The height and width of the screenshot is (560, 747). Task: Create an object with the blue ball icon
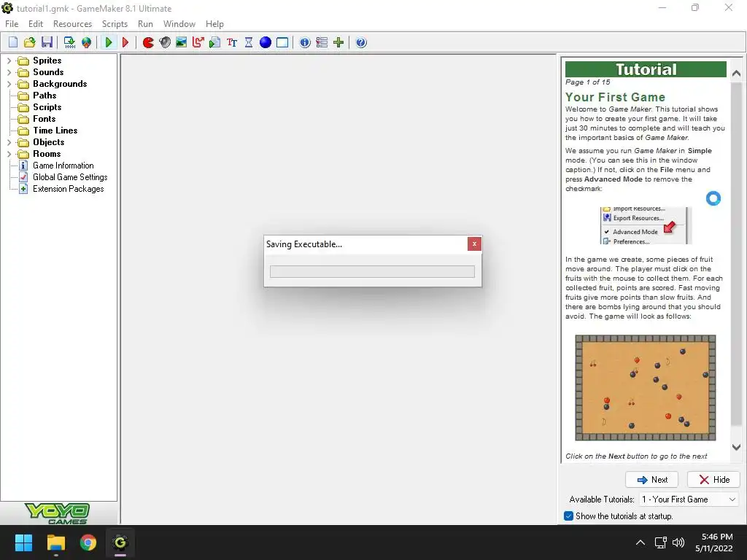[266, 42]
